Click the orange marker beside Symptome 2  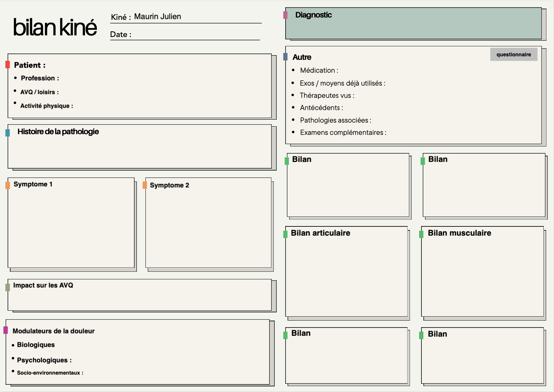tap(144, 185)
